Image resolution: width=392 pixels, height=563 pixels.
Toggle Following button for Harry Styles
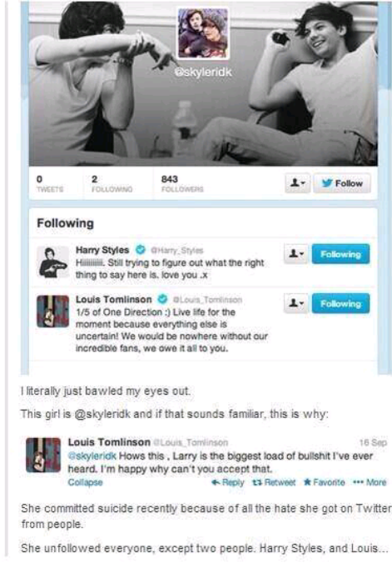pyautogui.click(x=340, y=254)
